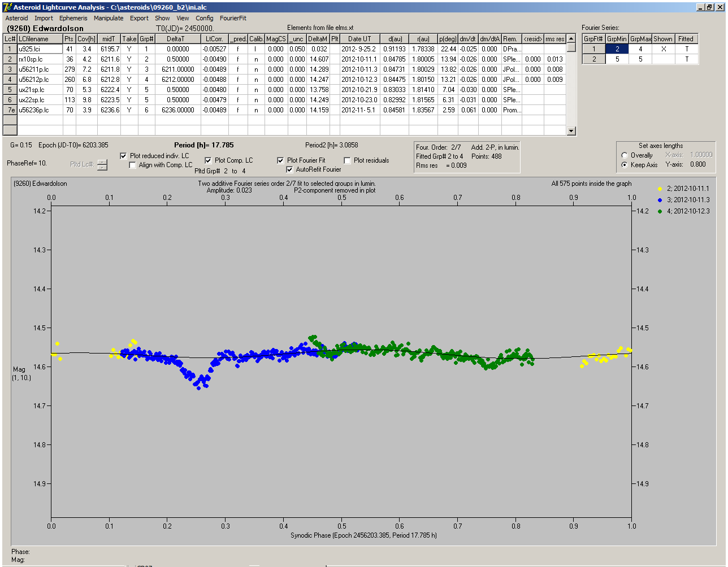Click the Date UT column header
The width and height of the screenshot is (728, 567).
(x=359, y=39)
